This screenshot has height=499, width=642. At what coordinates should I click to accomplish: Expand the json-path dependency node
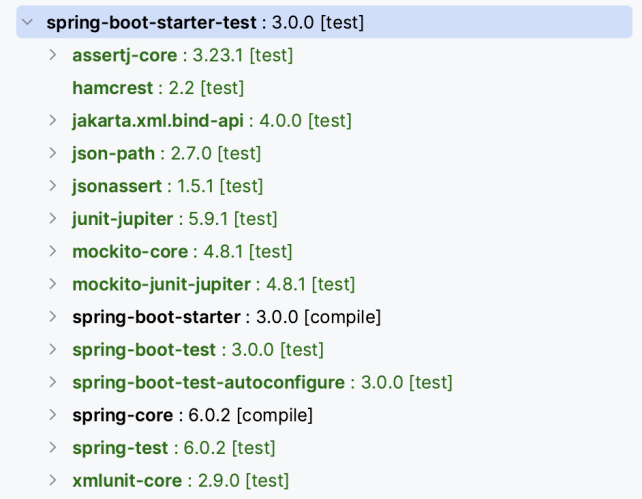coord(53,153)
